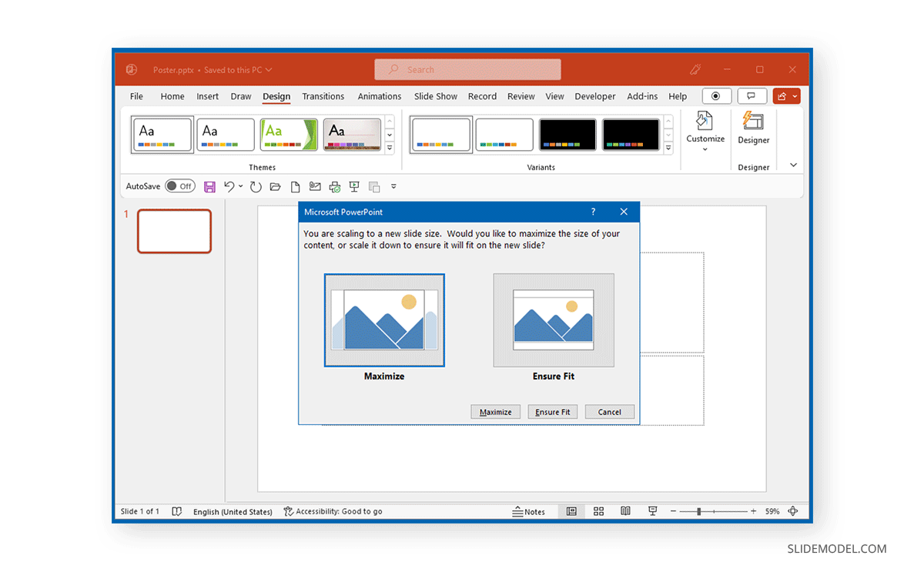924x572 pixels.
Task: Open the Review tab
Action: (x=521, y=96)
